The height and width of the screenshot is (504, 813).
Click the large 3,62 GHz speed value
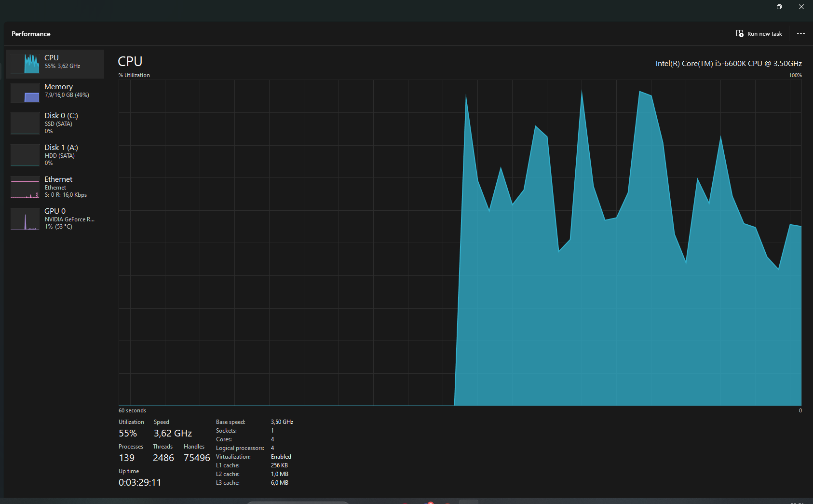173,433
